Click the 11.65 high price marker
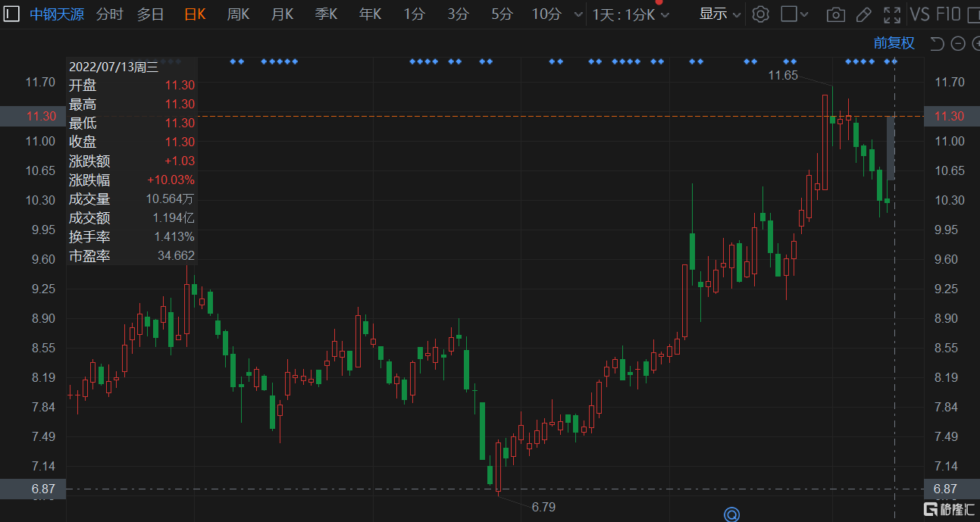The image size is (980, 522). click(783, 75)
